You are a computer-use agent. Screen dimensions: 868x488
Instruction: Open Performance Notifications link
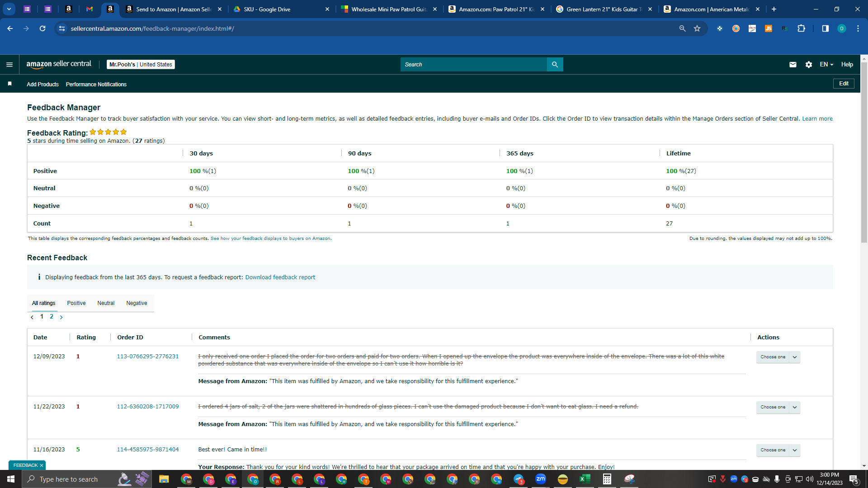pyautogui.click(x=96, y=84)
